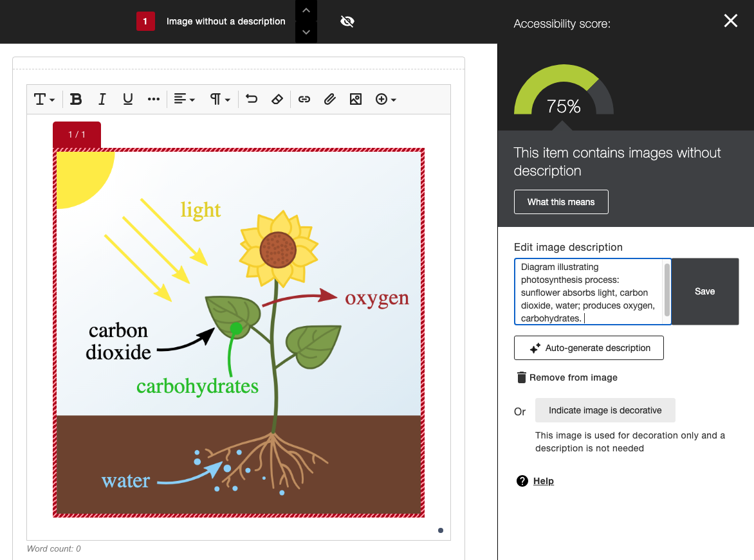Toggle bold formatting in editor toolbar

click(76, 99)
